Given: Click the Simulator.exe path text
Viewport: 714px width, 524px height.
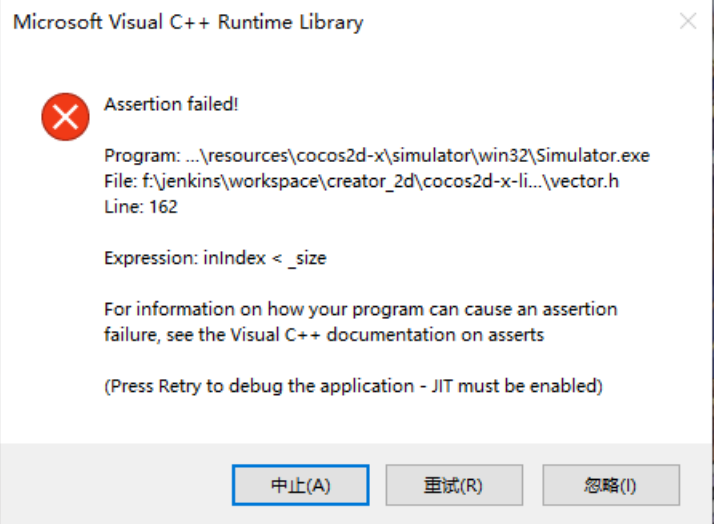Looking at the screenshot, I should coord(593,156).
